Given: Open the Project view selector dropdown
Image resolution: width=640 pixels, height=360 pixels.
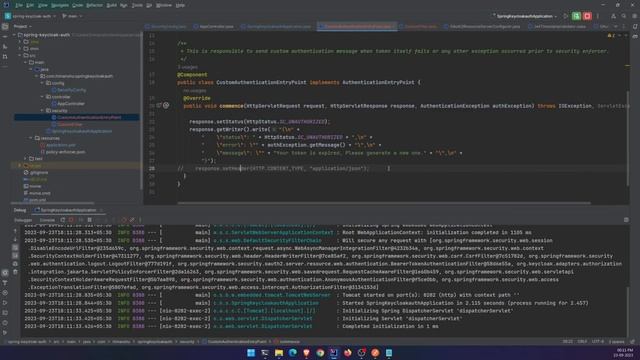Looking at the screenshot, I should [22, 26].
